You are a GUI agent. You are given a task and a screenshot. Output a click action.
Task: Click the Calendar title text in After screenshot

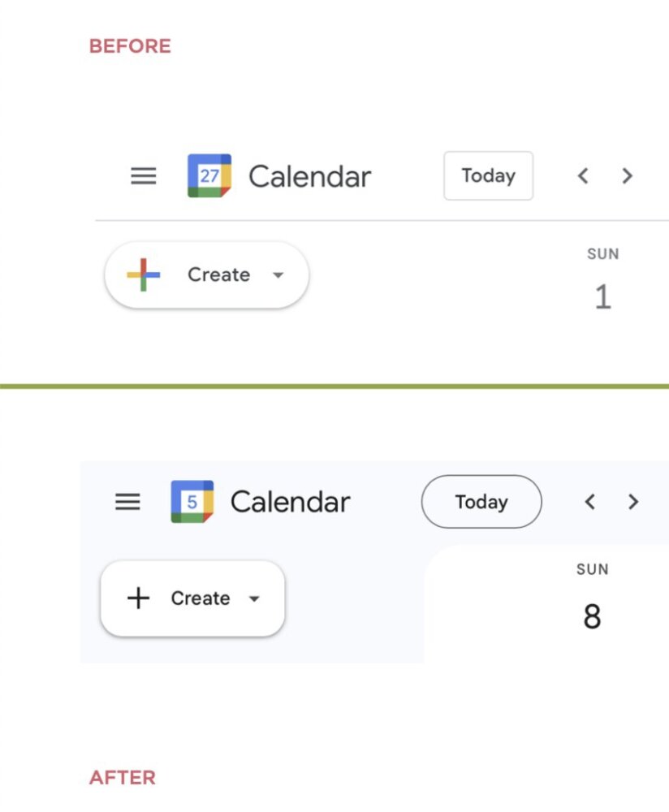coord(291,502)
